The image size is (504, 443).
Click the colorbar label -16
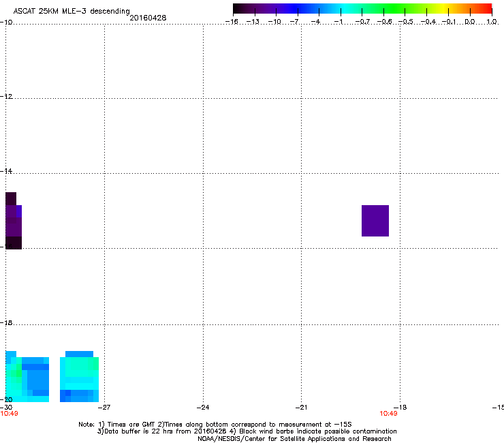pyautogui.click(x=232, y=22)
